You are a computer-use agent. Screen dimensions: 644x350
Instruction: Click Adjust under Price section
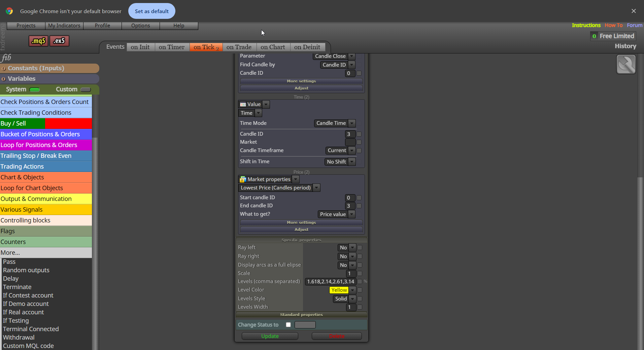click(301, 230)
